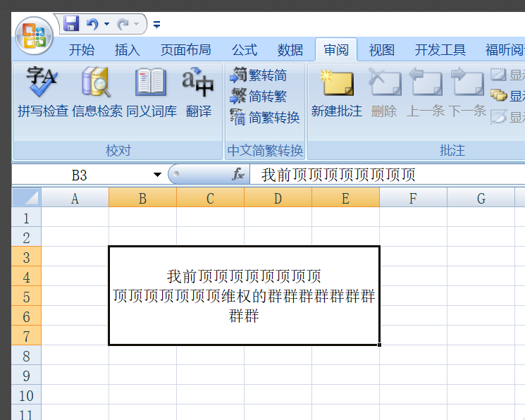Click 新建批注 to add comment
This screenshot has height=420, width=525.
pyautogui.click(x=337, y=92)
